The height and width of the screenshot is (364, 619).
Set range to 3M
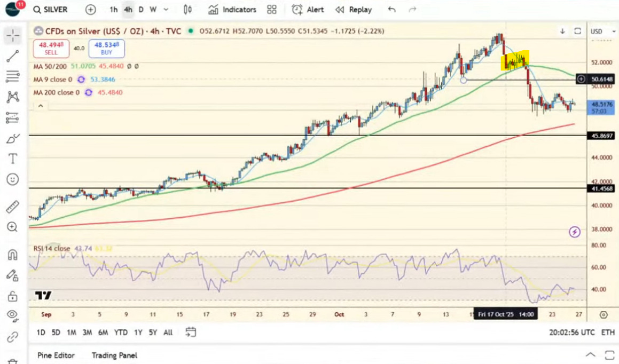[87, 333]
